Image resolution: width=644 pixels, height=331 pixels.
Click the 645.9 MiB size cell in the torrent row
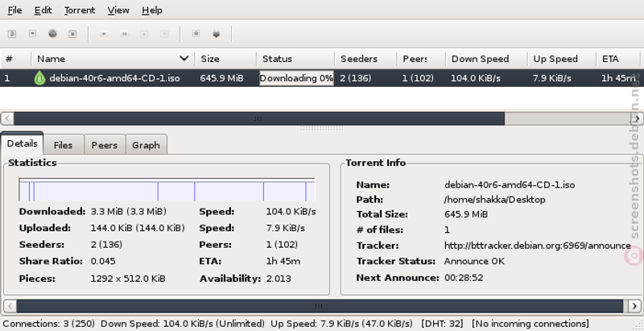[x=222, y=78]
